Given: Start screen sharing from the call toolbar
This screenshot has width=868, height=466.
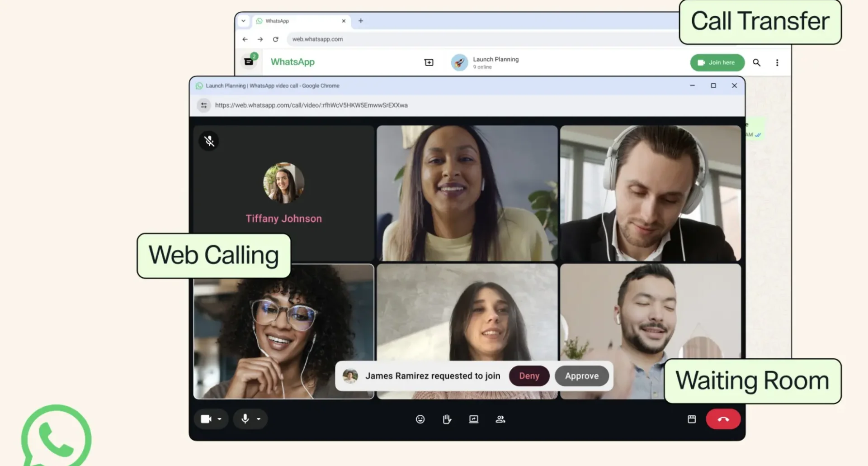Looking at the screenshot, I should click(x=473, y=419).
